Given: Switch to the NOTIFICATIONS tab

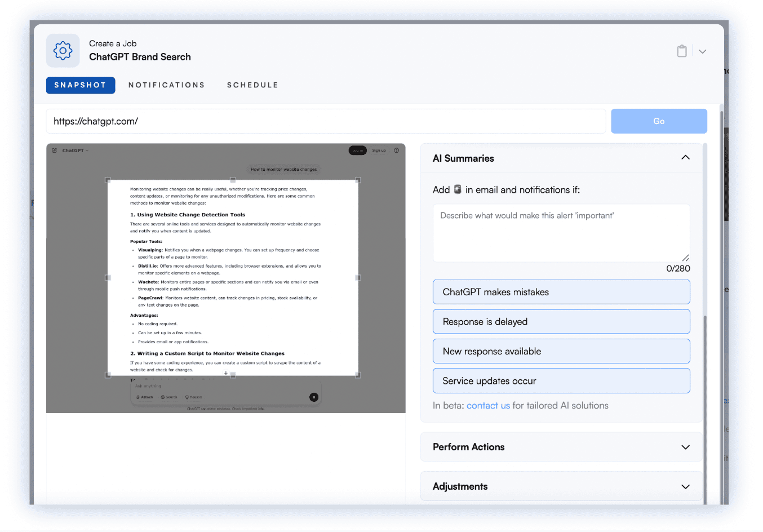Looking at the screenshot, I should click(x=166, y=85).
